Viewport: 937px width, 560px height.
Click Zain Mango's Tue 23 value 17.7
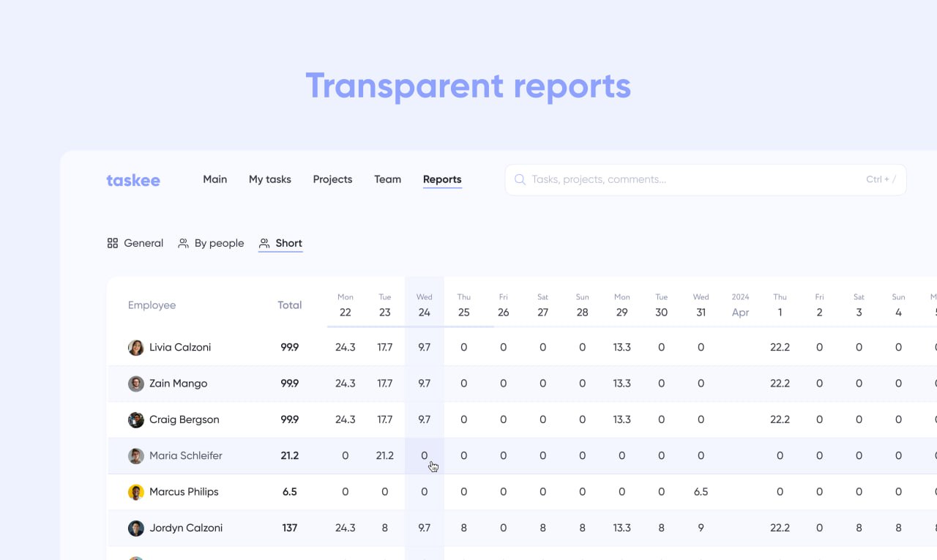[x=385, y=384]
